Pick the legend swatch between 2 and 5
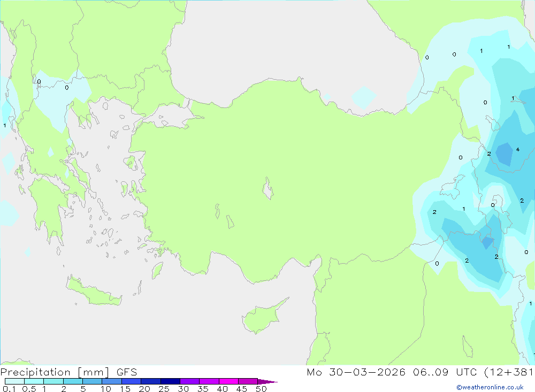Image resolution: width=535 pixels, height=392 pixels. coord(73,381)
